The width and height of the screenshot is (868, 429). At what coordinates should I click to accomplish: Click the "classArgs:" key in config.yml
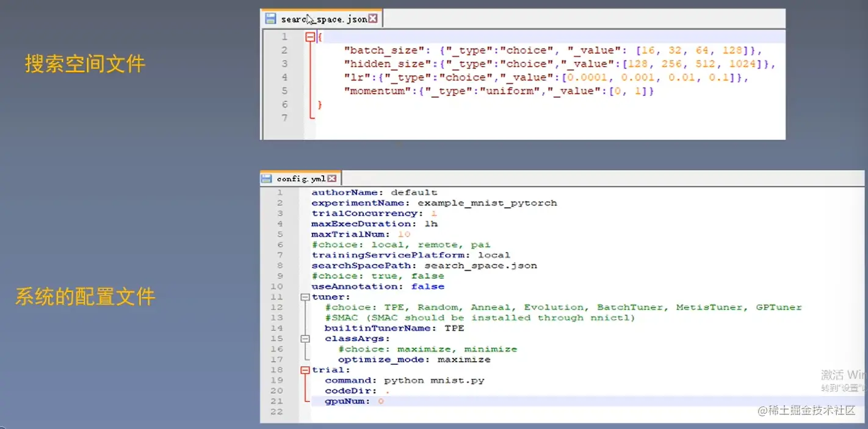point(357,339)
